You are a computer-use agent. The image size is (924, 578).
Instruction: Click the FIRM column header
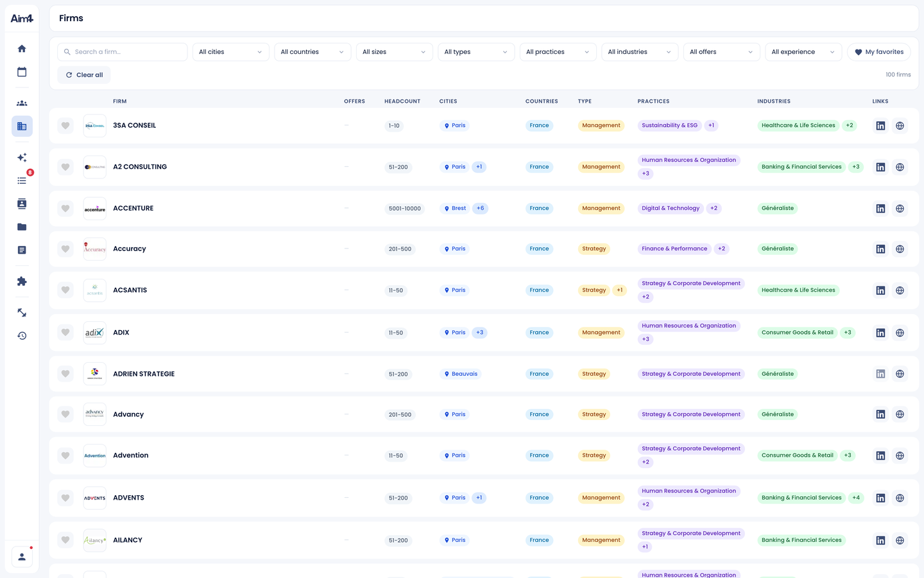tap(120, 101)
